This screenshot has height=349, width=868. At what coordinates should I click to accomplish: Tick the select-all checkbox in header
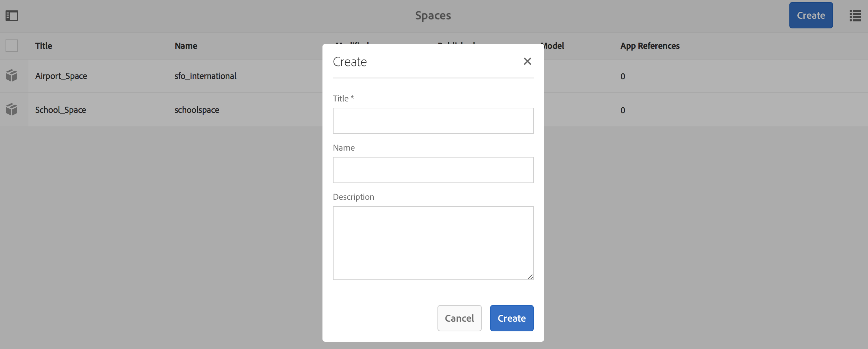pos(12,46)
